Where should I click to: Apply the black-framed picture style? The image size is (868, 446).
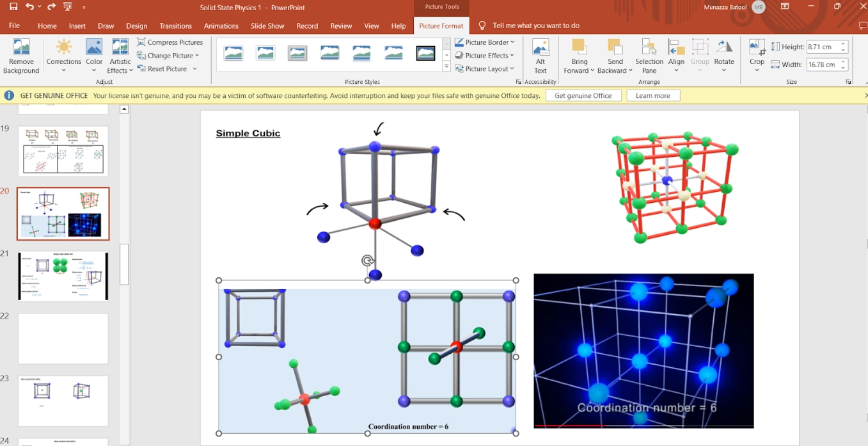(x=425, y=54)
